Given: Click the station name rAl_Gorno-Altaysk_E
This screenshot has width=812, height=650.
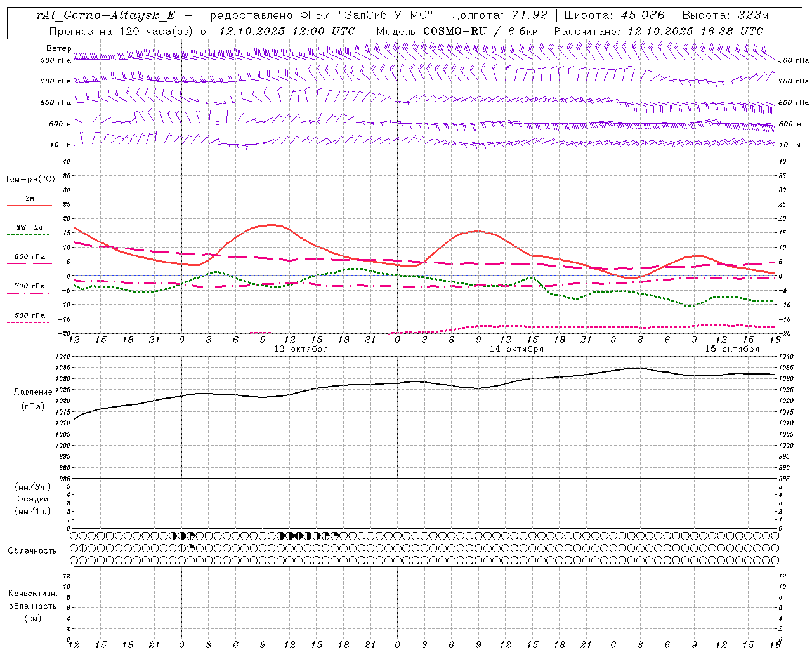Looking at the screenshot, I should pyautogui.click(x=105, y=15).
